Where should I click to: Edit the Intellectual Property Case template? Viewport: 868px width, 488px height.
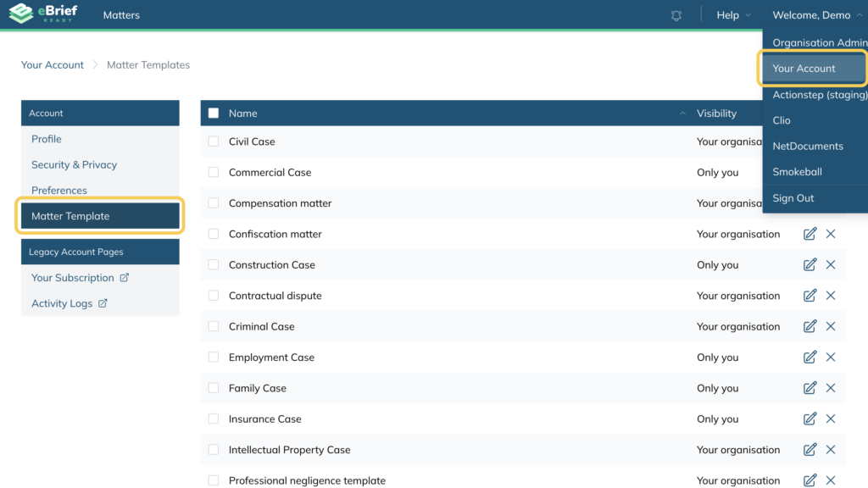(810, 450)
